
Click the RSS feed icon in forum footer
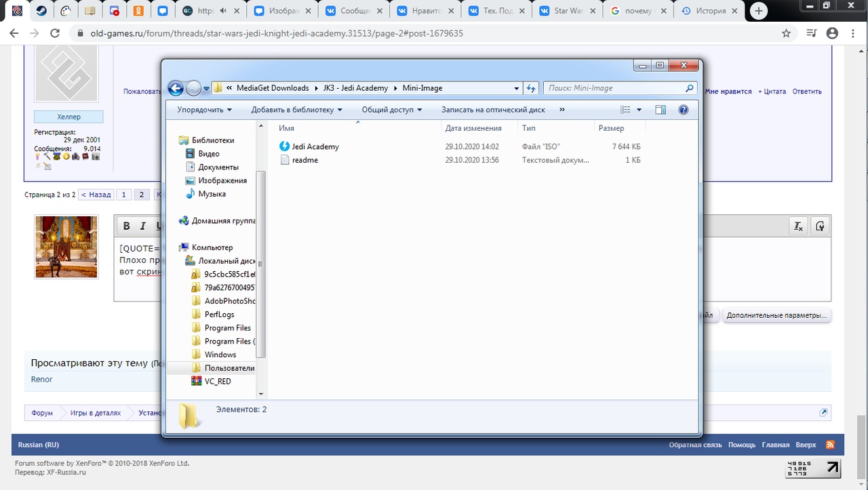pos(829,445)
